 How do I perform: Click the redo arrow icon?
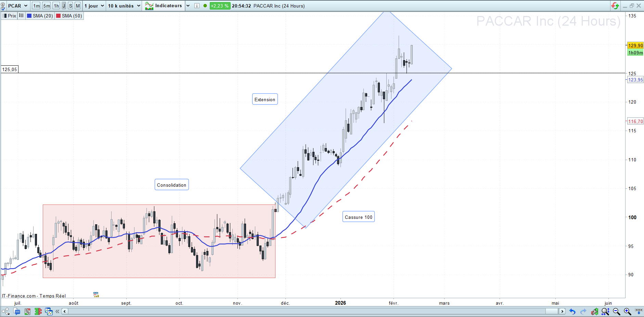coord(583,312)
